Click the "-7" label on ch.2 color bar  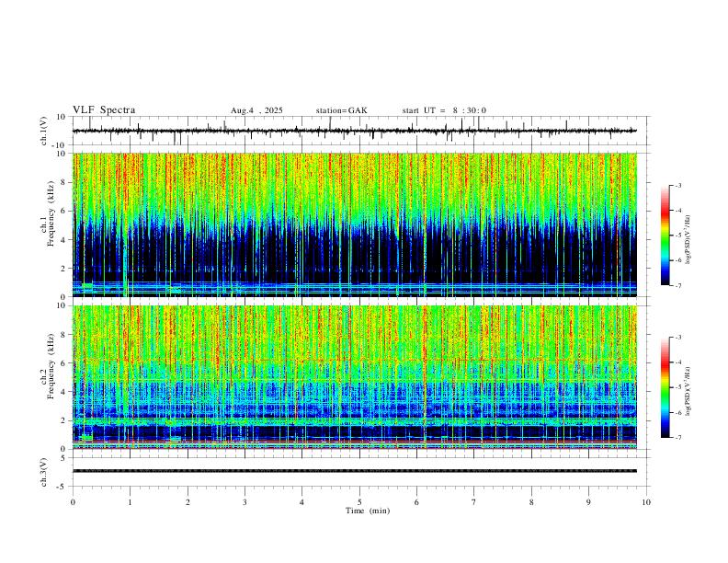click(677, 438)
